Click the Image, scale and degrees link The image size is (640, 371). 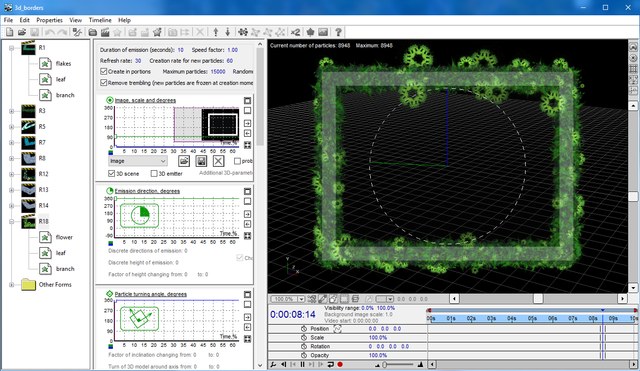tap(145, 100)
